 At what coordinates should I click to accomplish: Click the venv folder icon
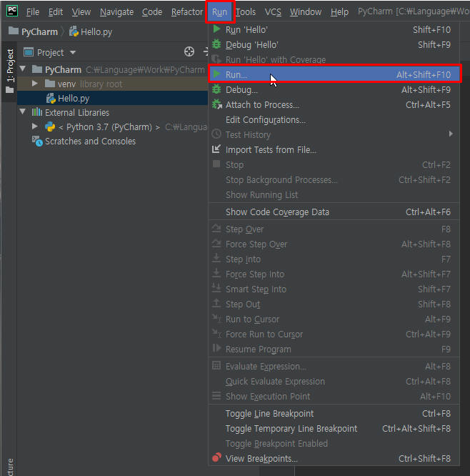coord(50,84)
